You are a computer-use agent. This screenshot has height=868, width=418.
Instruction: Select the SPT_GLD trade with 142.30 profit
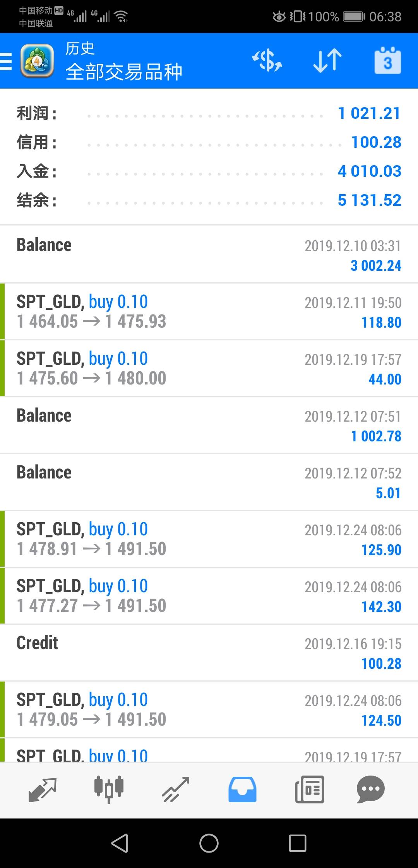[x=209, y=596]
